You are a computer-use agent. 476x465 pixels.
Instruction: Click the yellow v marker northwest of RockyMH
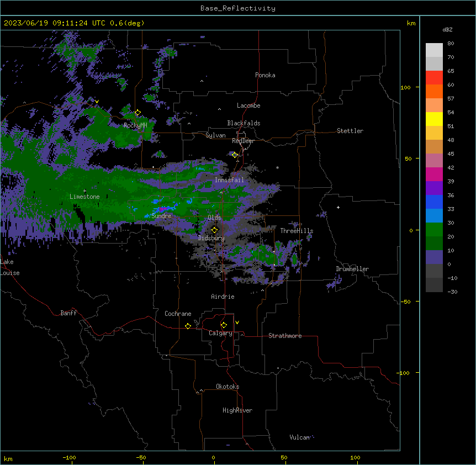click(97, 102)
